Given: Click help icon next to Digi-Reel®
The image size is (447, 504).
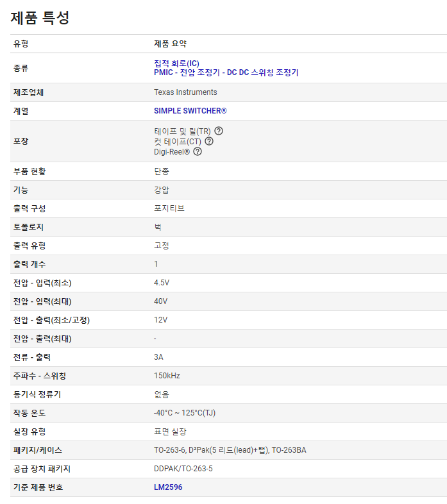Looking at the screenshot, I should point(198,151).
